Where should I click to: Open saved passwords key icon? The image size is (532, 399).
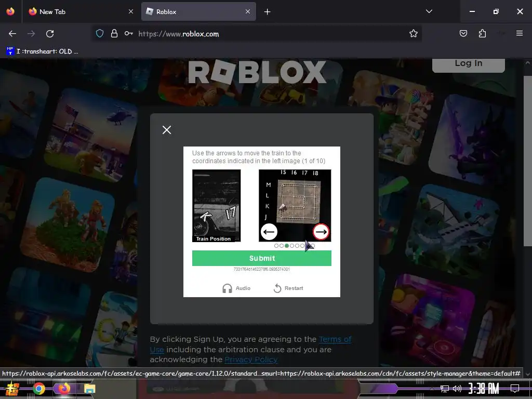[129, 33]
